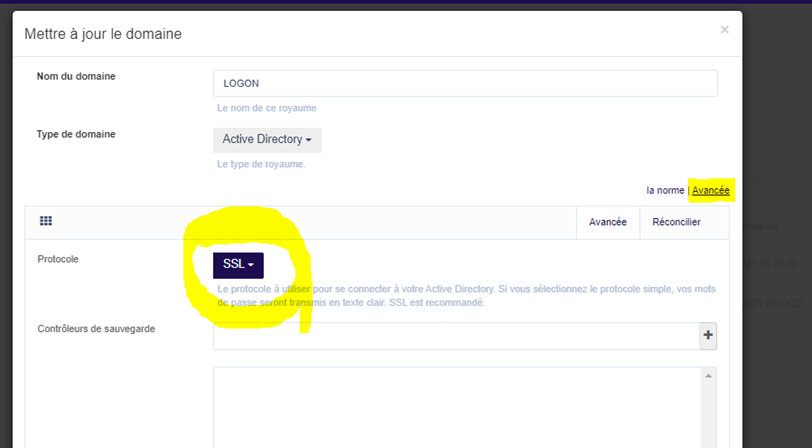The height and width of the screenshot is (448, 812).
Task: Click the Nom du domaine label
Action: point(76,76)
